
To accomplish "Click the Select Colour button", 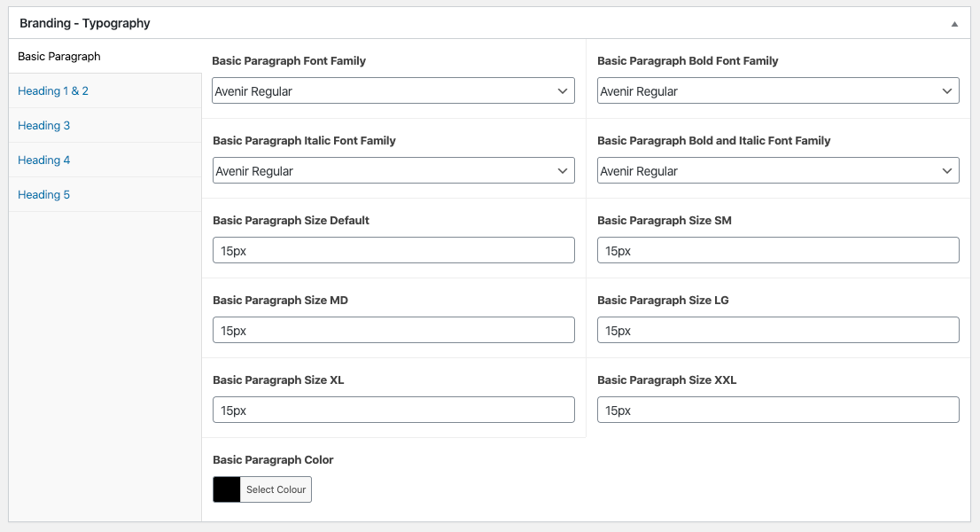I will [276, 489].
